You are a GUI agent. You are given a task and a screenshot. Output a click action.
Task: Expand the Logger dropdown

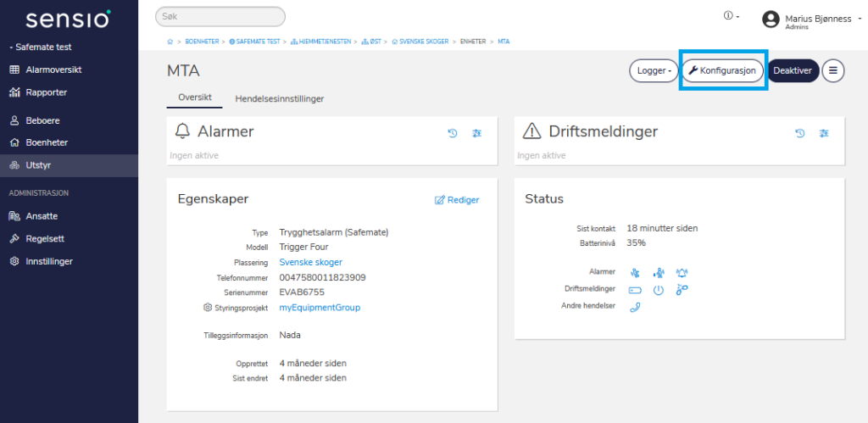(653, 71)
